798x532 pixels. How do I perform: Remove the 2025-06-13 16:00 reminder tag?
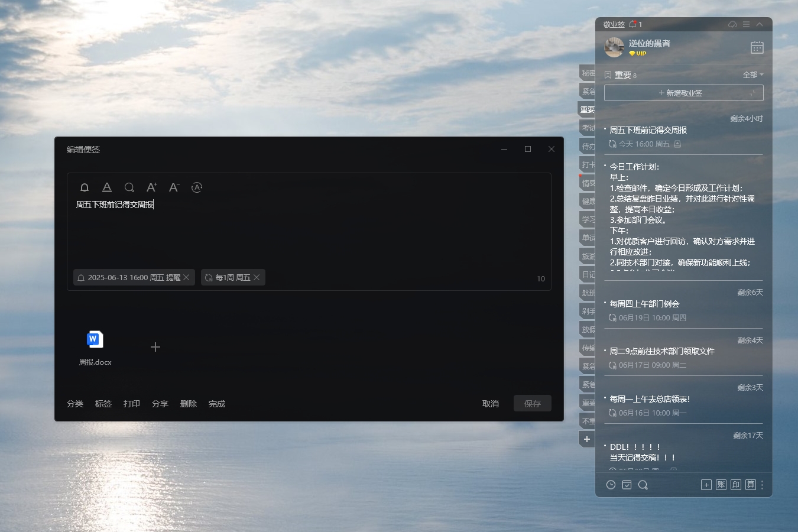coord(186,277)
